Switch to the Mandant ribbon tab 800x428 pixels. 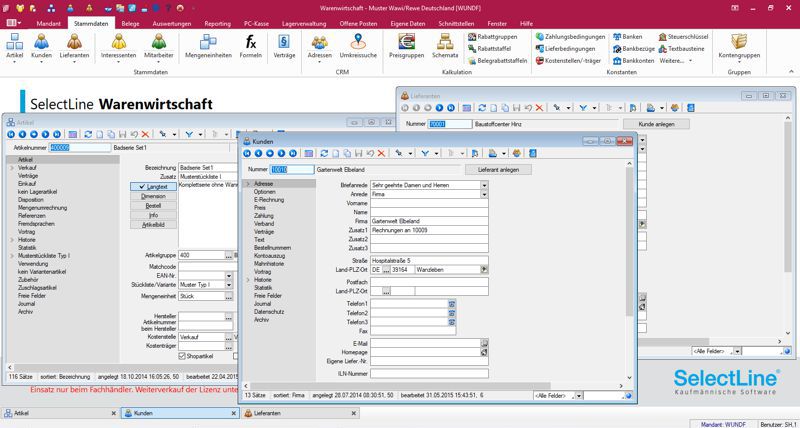(48, 23)
